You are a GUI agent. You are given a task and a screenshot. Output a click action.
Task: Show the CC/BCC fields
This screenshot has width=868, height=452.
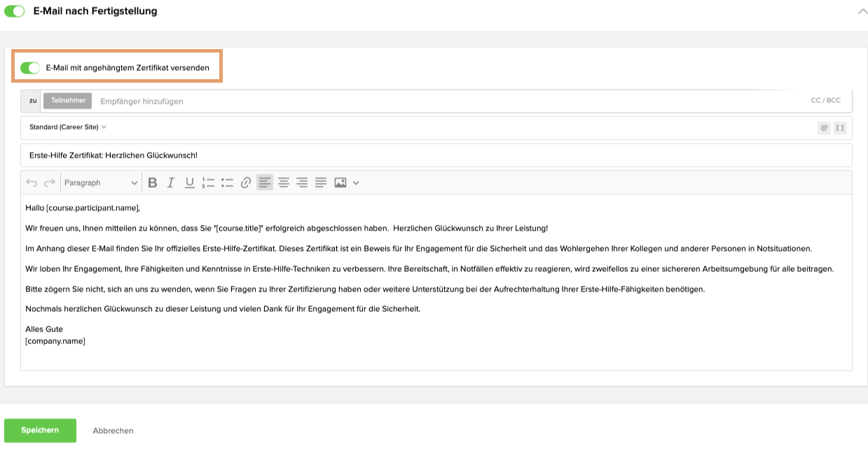coord(825,100)
